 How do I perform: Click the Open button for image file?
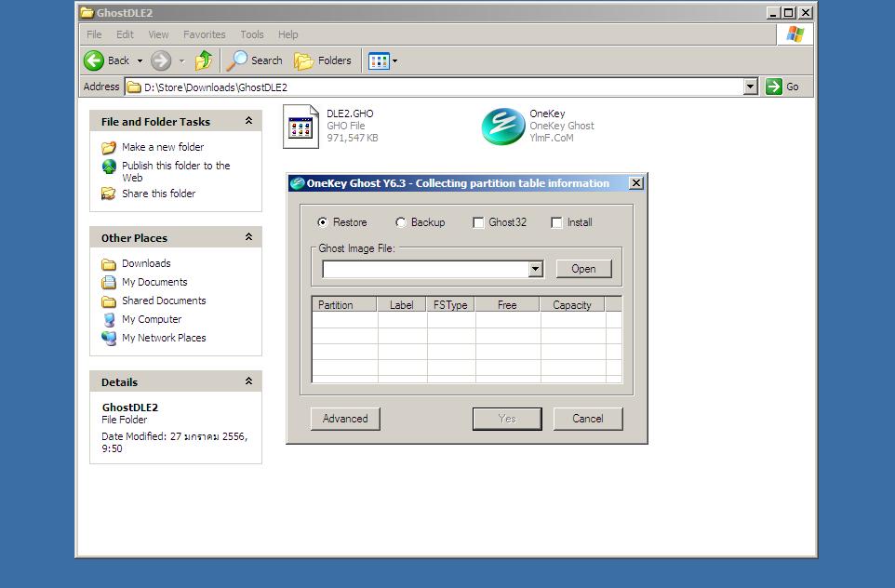pos(583,269)
